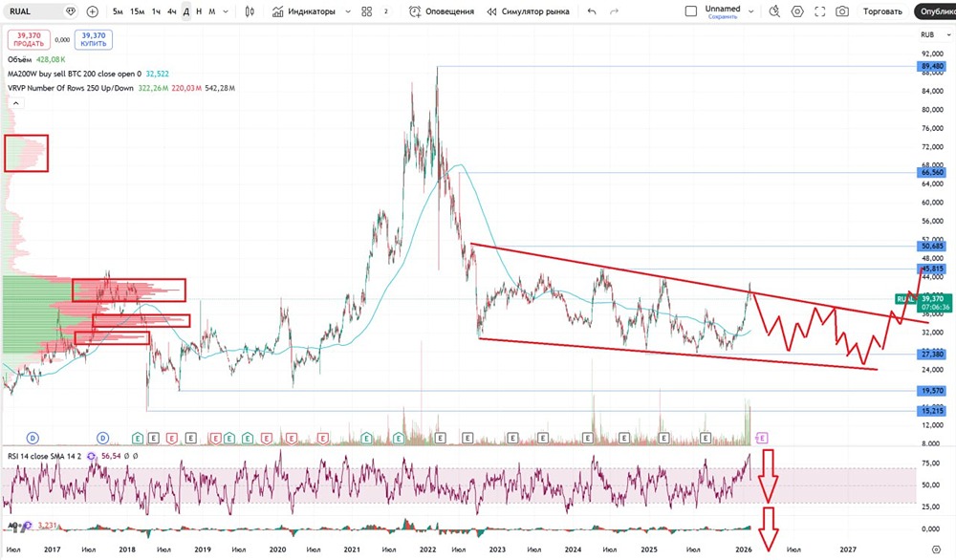The height and width of the screenshot is (560, 956).
Task: Click the VRVP Number Of Rows legend
Action: coord(71,88)
